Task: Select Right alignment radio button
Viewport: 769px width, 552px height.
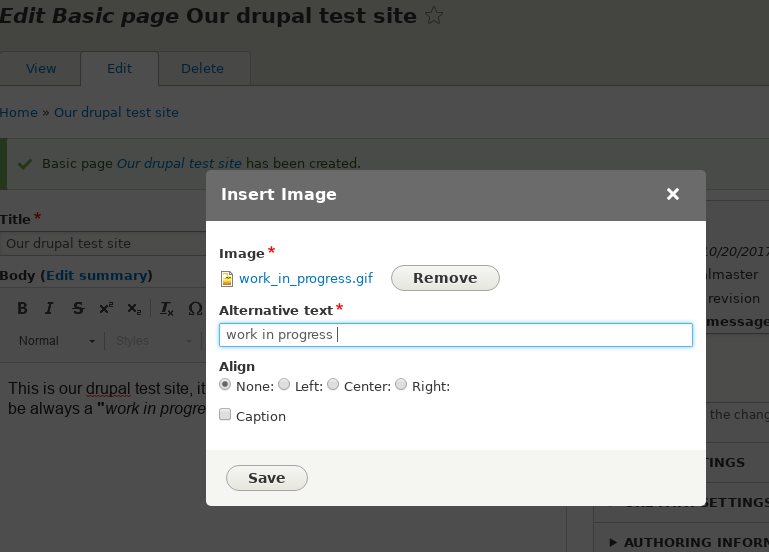Action: click(402, 384)
